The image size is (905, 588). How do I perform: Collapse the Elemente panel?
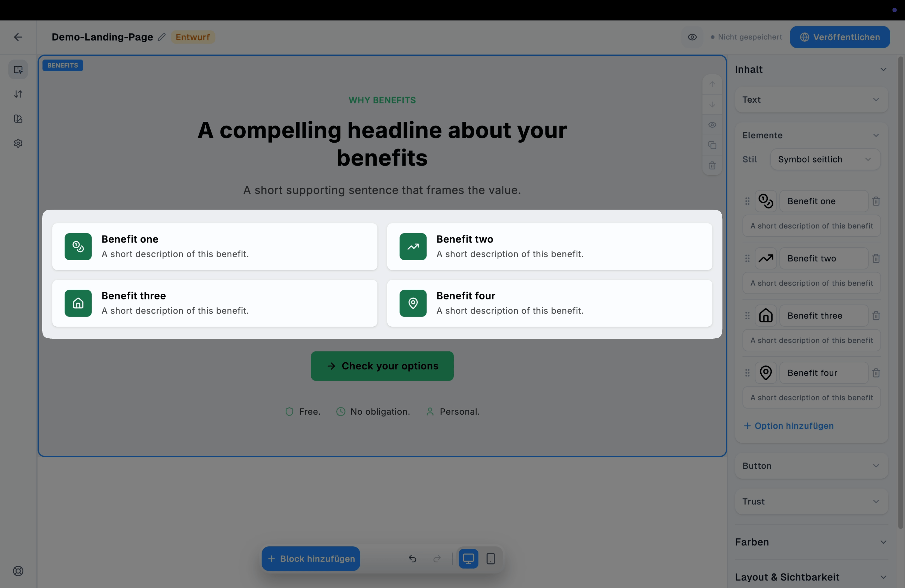click(811, 135)
